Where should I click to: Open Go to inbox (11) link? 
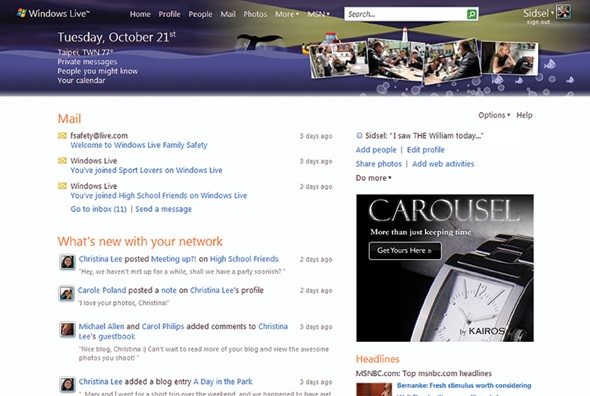click(99, 209)
